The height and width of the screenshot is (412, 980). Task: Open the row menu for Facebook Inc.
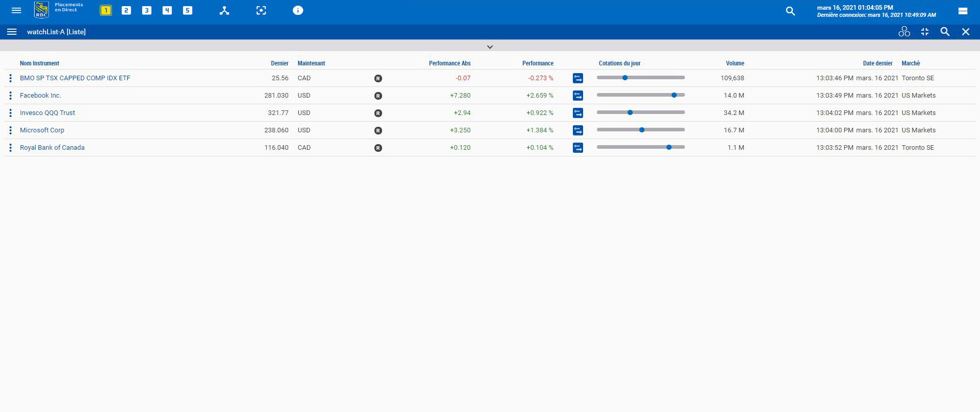coord(10,96)
